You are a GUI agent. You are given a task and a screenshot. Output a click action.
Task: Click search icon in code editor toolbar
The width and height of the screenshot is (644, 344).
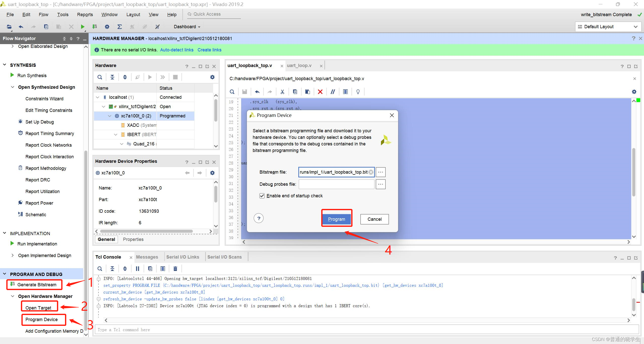pyautogui.click(x=232, y=92)
